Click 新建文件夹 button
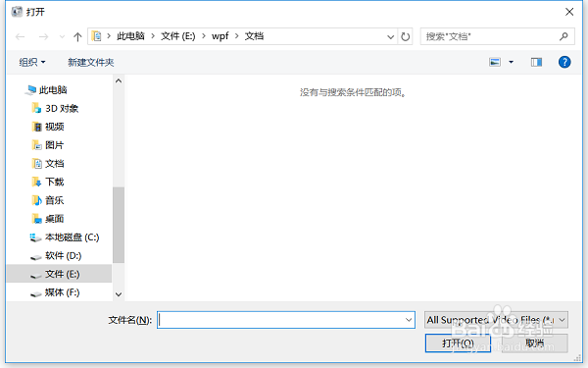The image size is (588, 368). click(x=91, y=62)
